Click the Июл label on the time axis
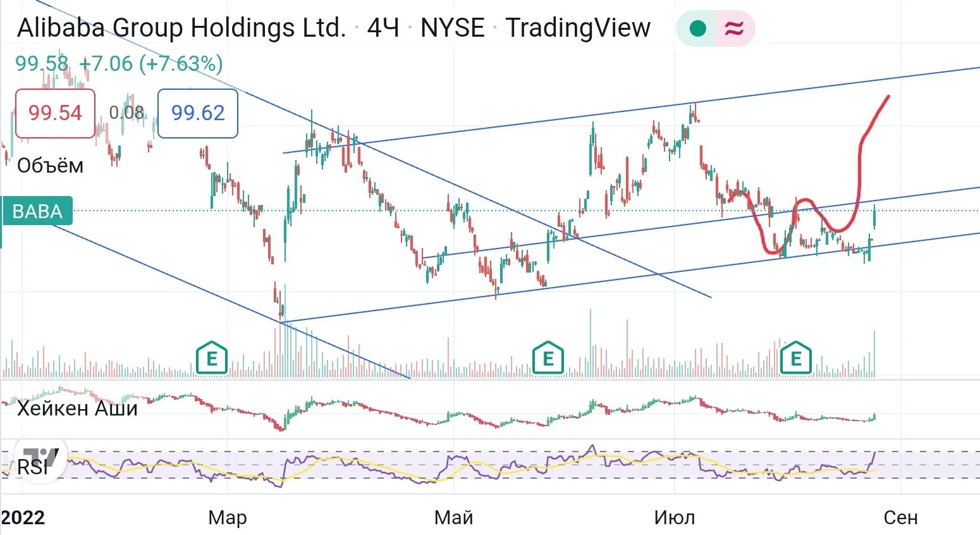The height and width of the screenshot is (535, 980). pyautogui.click(x=675, y=518)
